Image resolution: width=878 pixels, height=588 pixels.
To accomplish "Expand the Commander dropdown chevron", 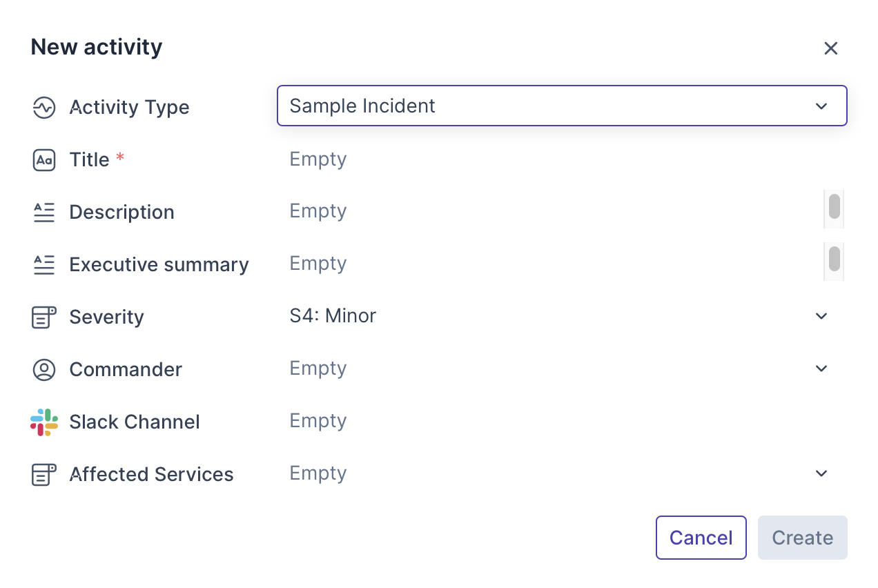I will click(821, 369).
